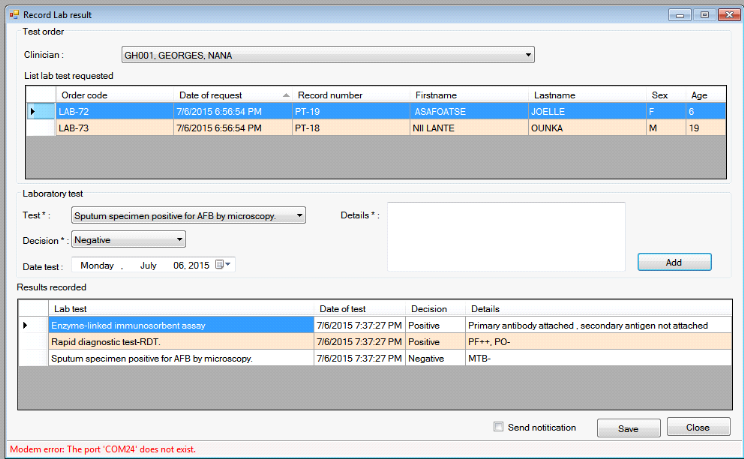This screenshot has height=459, width=744.
Task: Open the Date test calendar picker
Action: (x=222, y=265)
